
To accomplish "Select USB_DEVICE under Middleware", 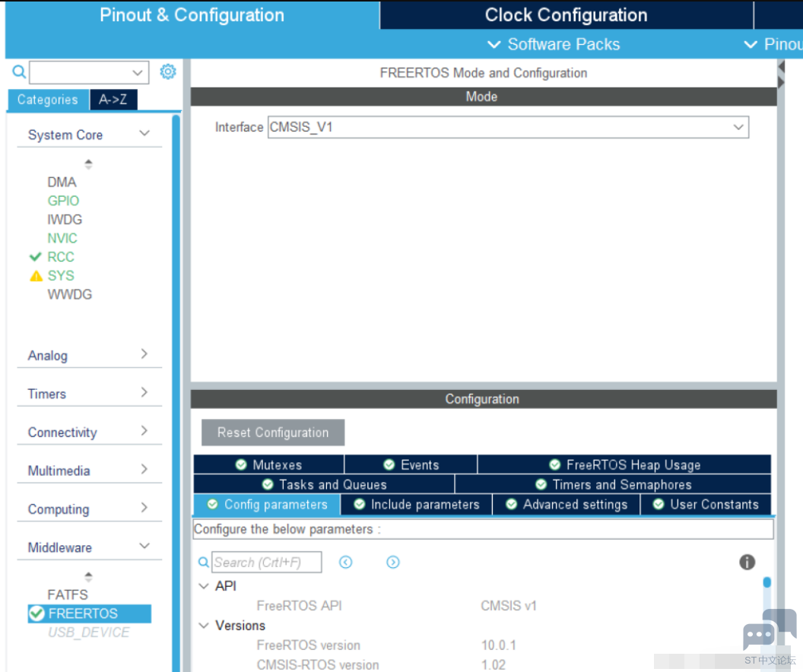I will 89,632.
